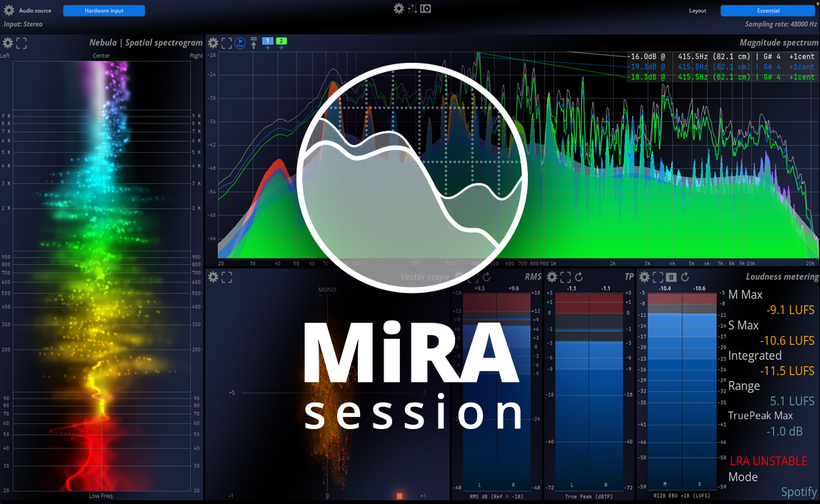Image resolution: width=820 pixels, height=504 pixels.
Task: Enable Live mode in the Magnitude spectrum toolbar
Action: 239,43
